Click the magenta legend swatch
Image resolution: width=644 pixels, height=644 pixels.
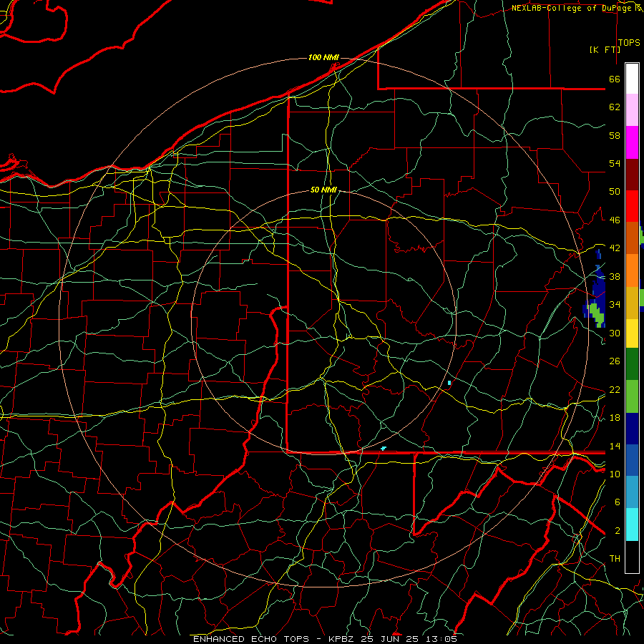coord(632,142)
